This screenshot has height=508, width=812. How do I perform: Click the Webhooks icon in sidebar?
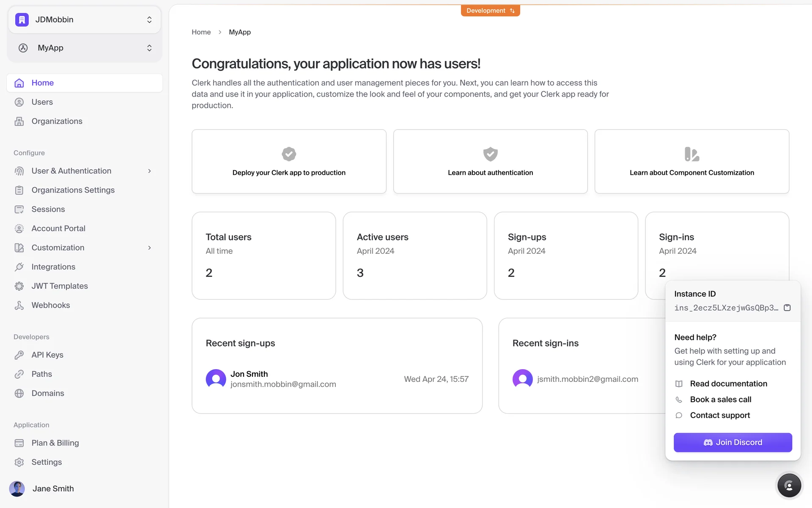click(19, 305)
